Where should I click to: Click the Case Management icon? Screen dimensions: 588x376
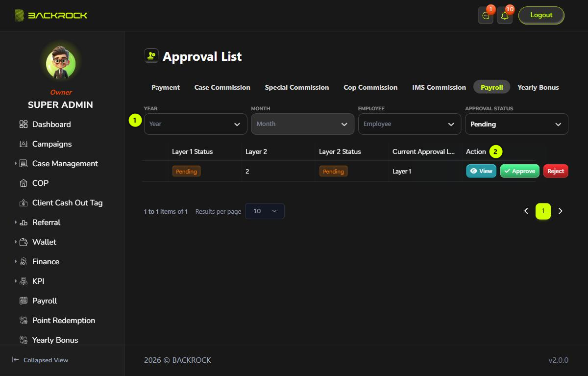24,164
